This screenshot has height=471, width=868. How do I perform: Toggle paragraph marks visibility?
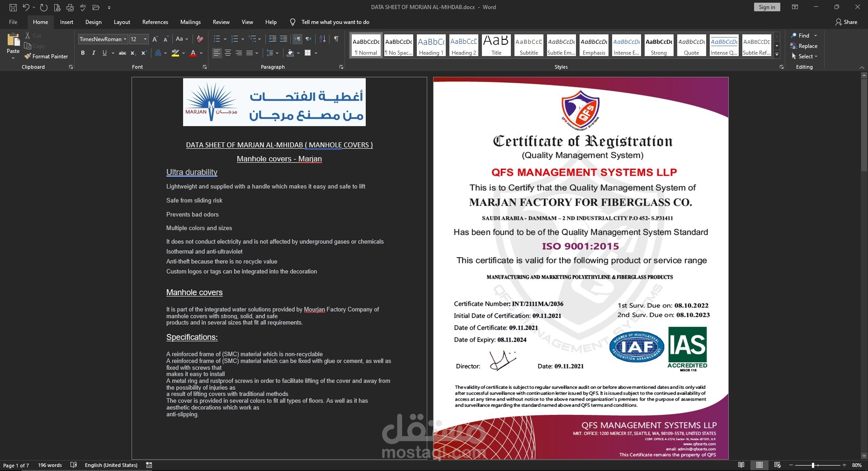[x=336, y=39]
